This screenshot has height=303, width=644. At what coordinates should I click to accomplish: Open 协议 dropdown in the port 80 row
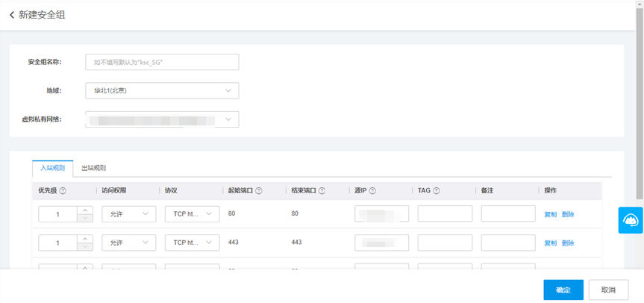[x=193, y=214]
